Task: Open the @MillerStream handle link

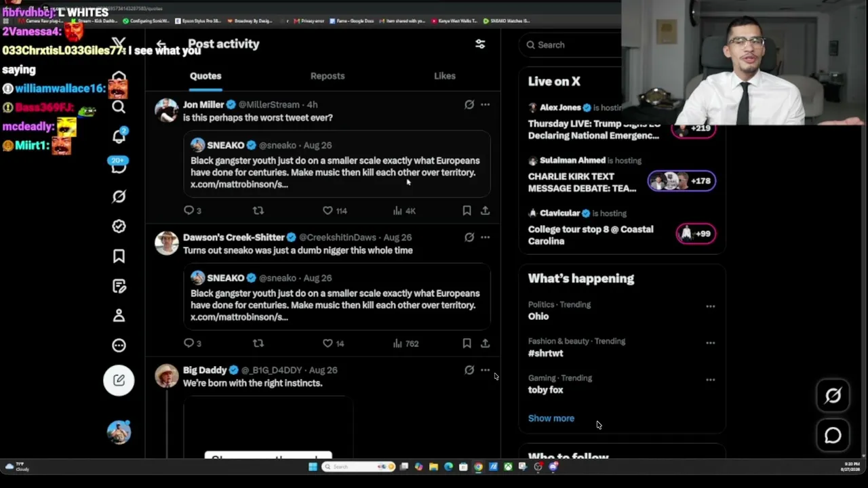Action: point(269,104)
